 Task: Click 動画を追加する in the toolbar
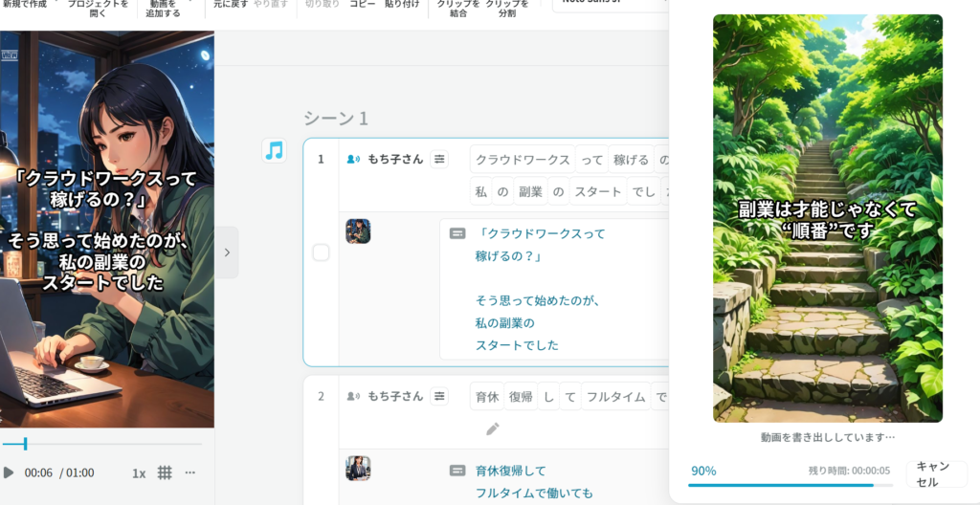tap(165, 8)
